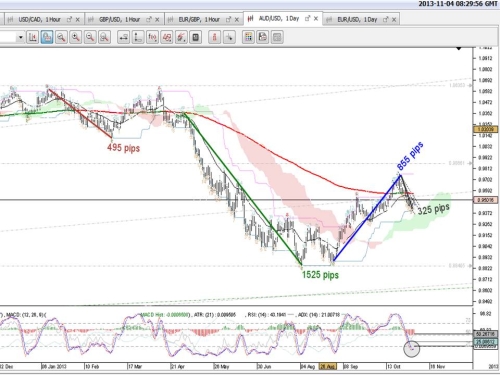
Task: Click the highlighted 26 Aug date on time axis
Action: point(328,366)
